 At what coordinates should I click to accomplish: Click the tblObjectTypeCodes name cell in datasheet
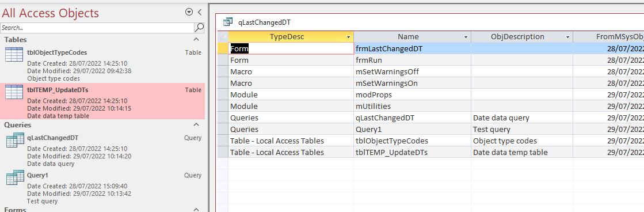tap(412, 141)
